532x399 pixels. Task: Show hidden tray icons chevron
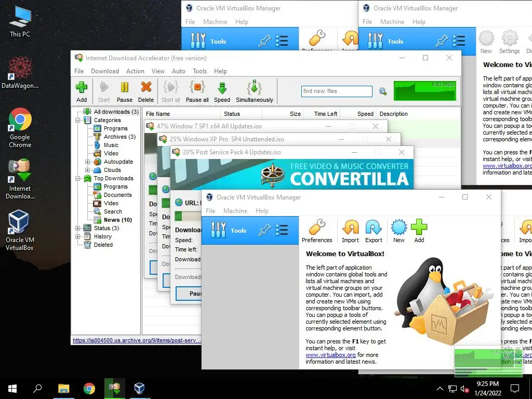tap(440, 389)
